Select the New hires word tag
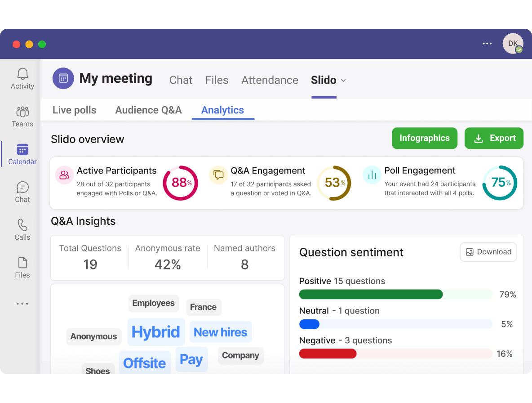The height and width of the screenshot is (403, 532). point(221,331)
